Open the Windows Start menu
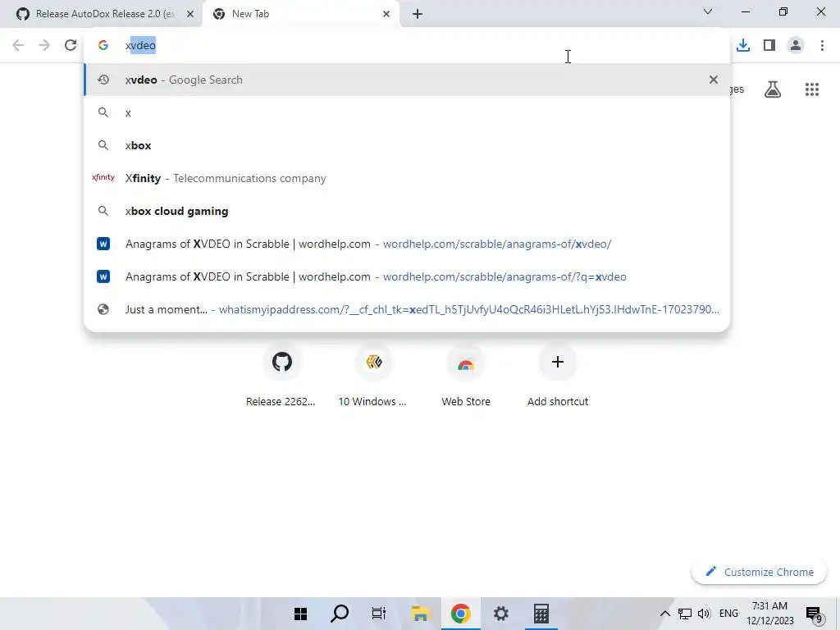 (300, 614)
